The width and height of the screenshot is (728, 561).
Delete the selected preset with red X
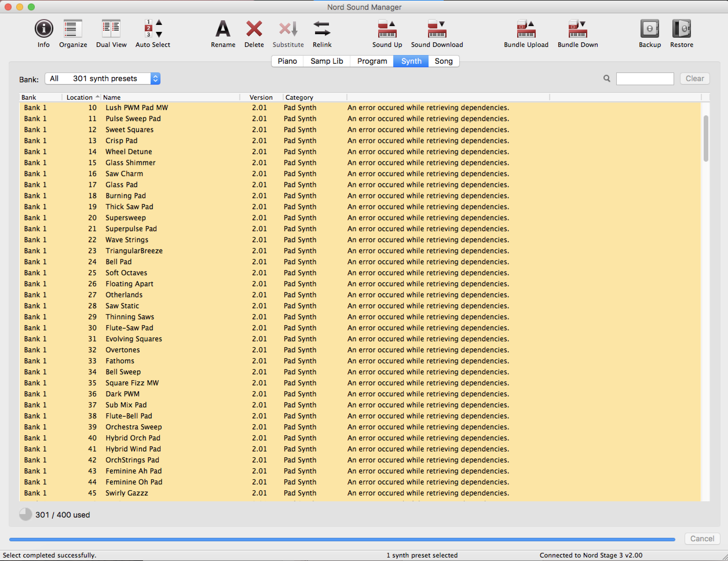pos(254,29)
